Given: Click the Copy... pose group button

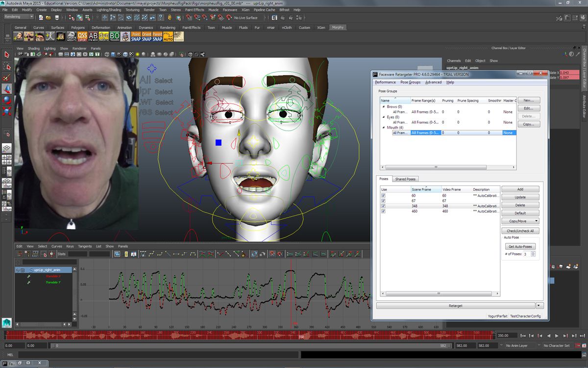Looking at the screenshot, I should point(529,124).
